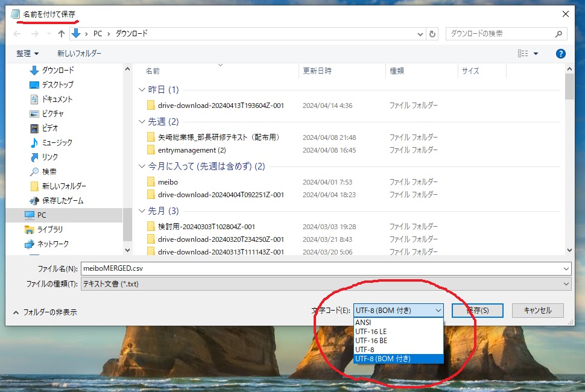This screenshot has height=392, width=585.
Task: Click the ネットワーク icon in sidebar
Action: [29, 244]
